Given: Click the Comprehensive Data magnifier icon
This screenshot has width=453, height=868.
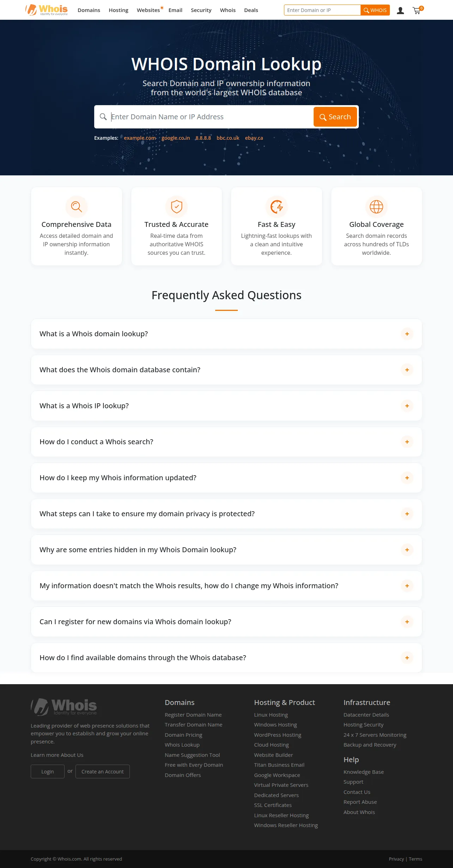Looking at the screenshot, I should pos(77,207).
